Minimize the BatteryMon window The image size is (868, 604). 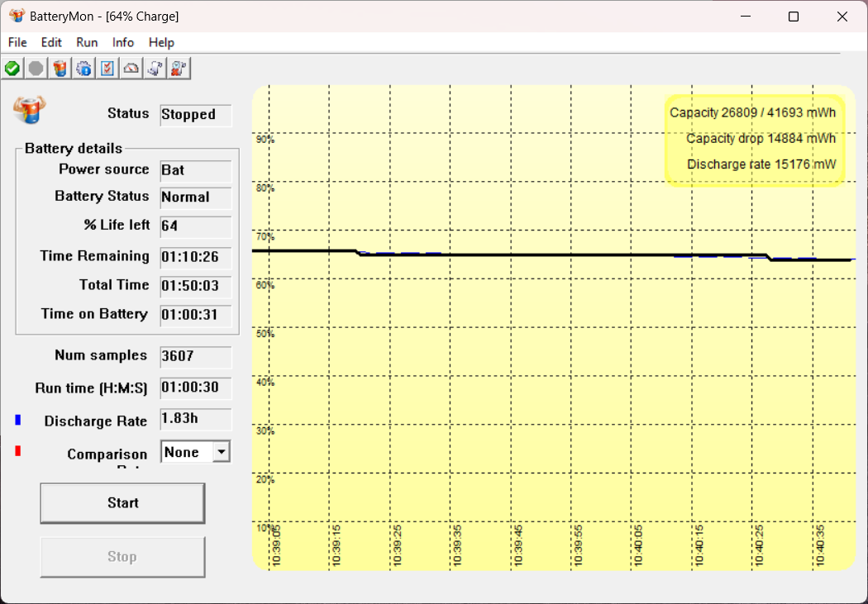(x=746, y=17)
